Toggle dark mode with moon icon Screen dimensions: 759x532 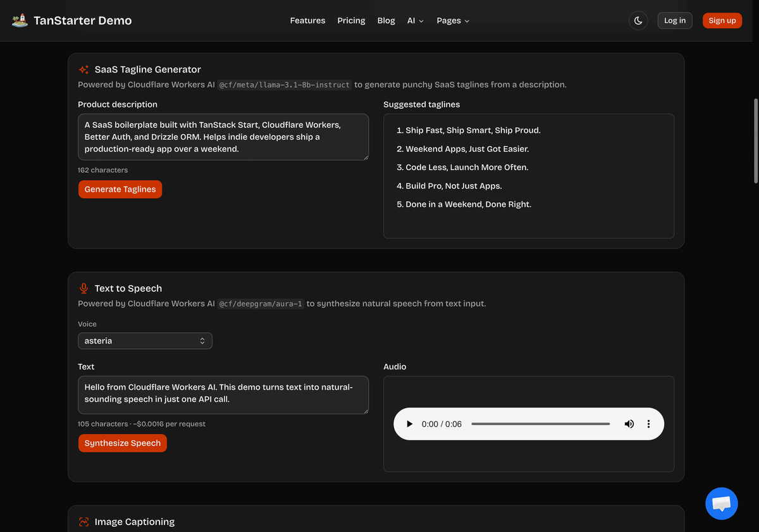coord(638,20)
